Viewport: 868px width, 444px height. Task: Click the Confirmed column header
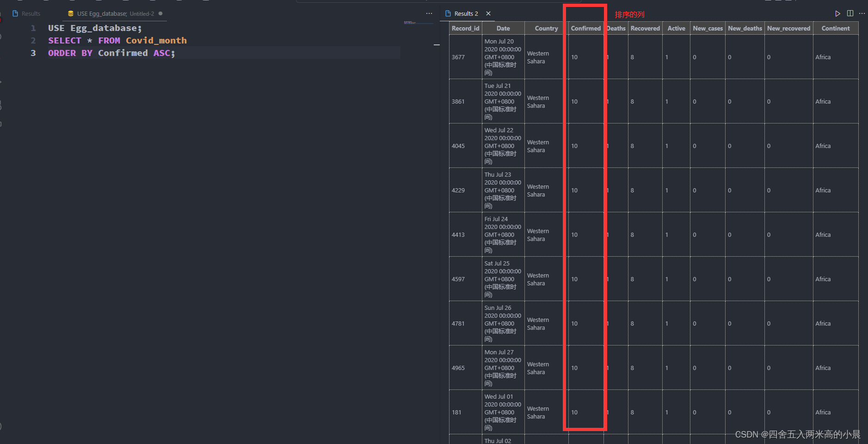point(586,28)
